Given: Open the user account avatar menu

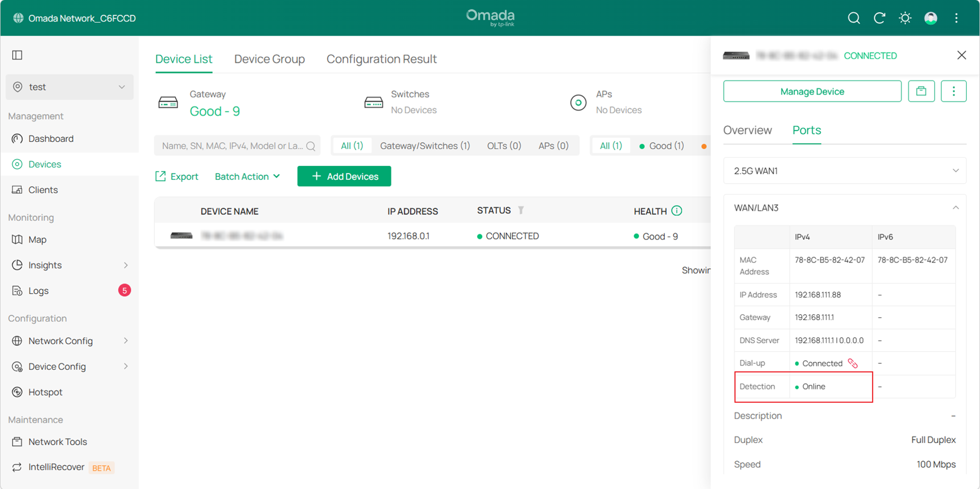Looking at the screenshot, I should [931, 18].
